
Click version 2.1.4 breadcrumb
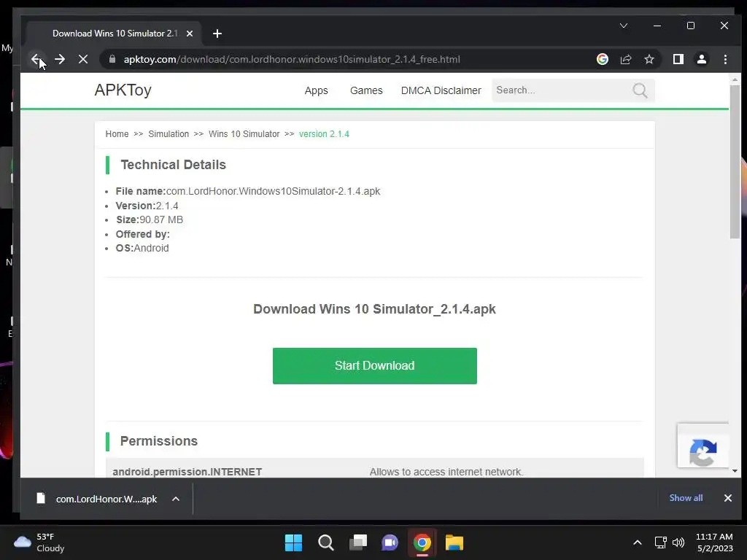point(324,134)
